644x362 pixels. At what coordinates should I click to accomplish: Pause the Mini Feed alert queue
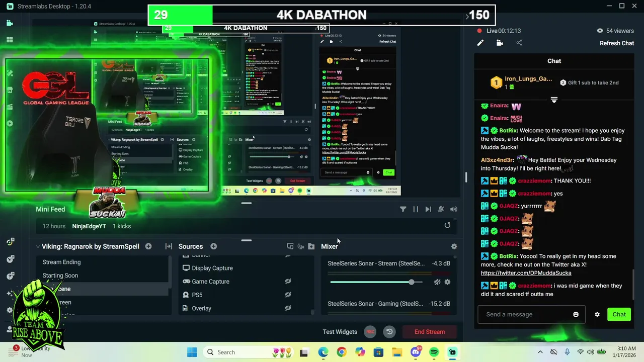coord(416,209)
